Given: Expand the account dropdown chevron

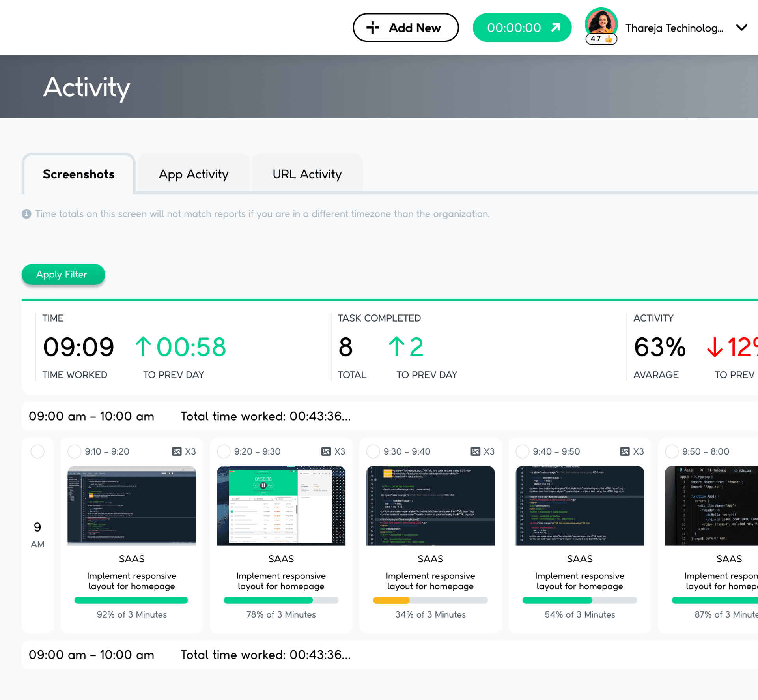Looking at the screenshot, I should pyautogui.click(x=741, y=28).
